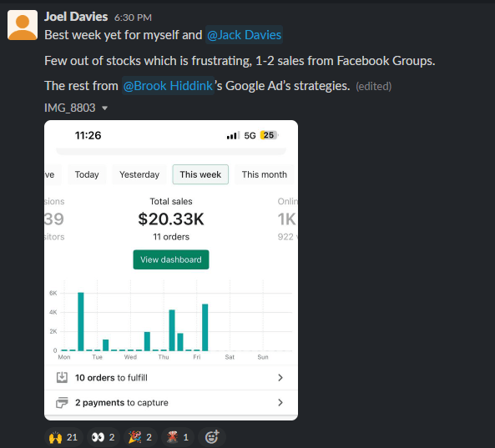Image resolution: width=495 pixels, height=448 pixels.
Task: Expand the 10 orders to fulfill chevron
Action: (280, 378)
